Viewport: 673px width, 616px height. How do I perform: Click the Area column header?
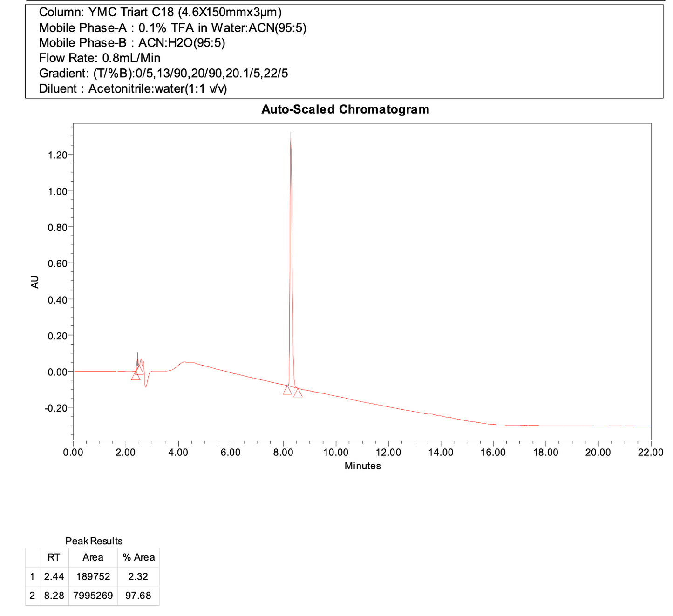click(93, 557)
